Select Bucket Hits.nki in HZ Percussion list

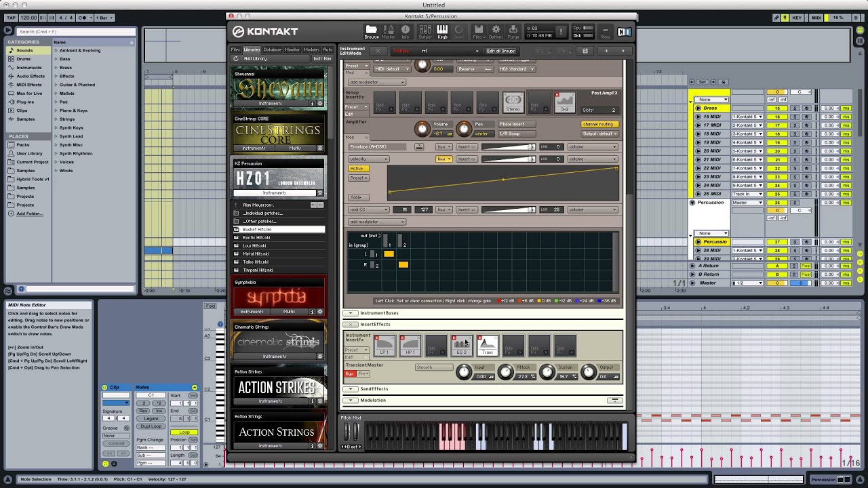pos(279,229)
